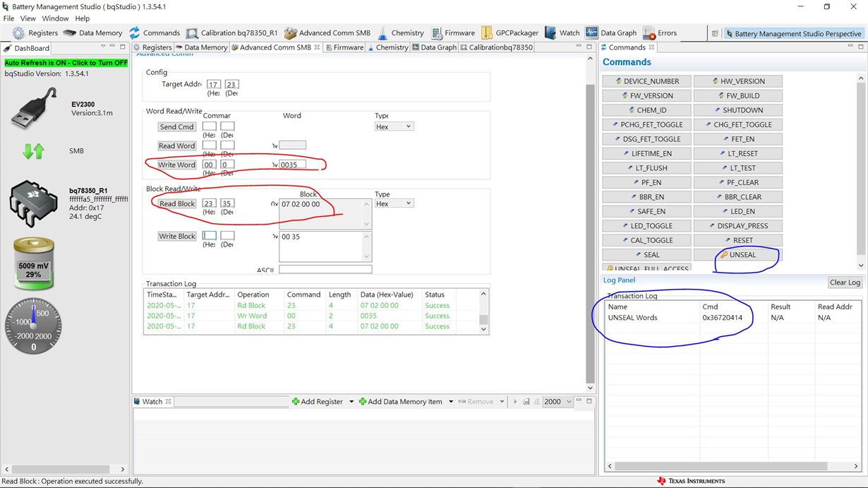Switch to the Chemistry tab

click(x=387, y=47)
